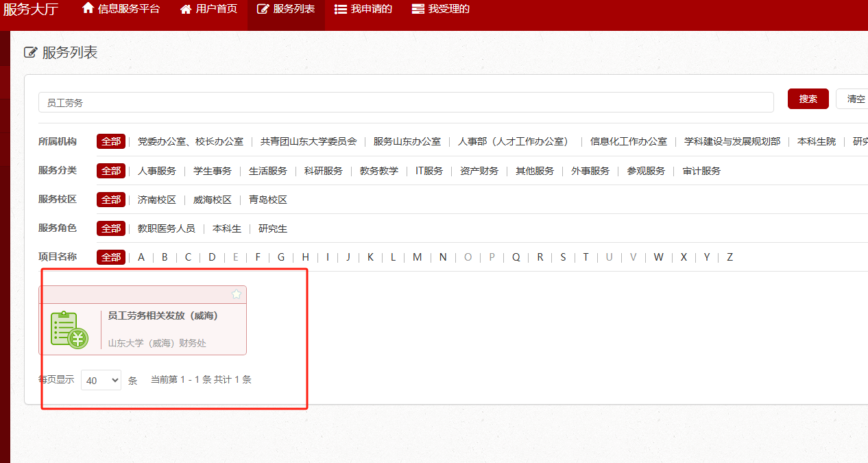Click the edit icon beside 服务列表 tab

(263, 9)
